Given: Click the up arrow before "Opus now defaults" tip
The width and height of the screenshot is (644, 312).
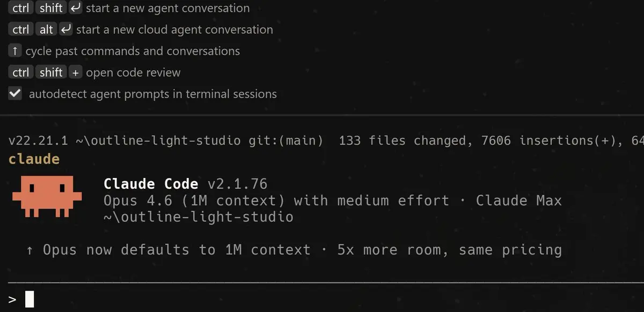Looking at the screenshot, I should pos(30,250).
